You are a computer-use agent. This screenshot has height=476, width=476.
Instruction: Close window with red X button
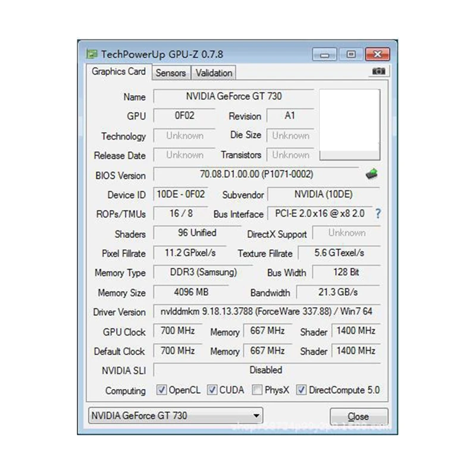coord(377,54)
